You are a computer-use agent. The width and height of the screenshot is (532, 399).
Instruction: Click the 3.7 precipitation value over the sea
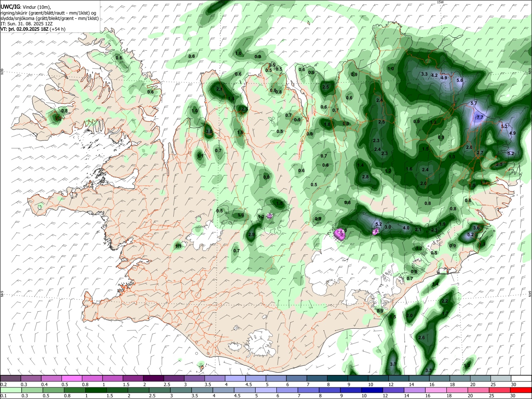point(394,364)
